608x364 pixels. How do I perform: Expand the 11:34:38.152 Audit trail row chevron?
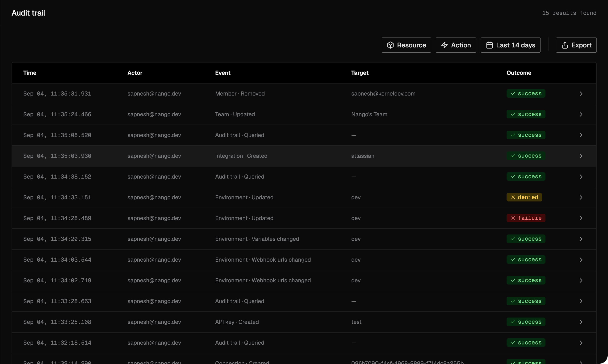[581, 177]
